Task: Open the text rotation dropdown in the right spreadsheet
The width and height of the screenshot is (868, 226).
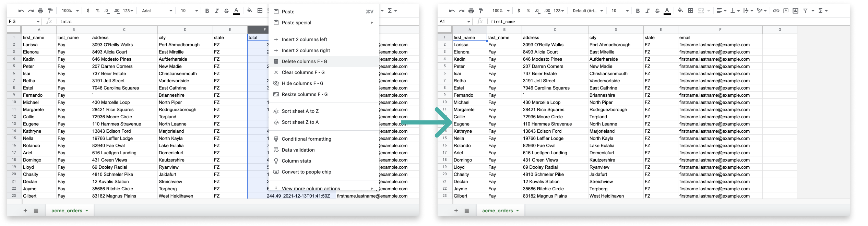Action: point(762,11)
